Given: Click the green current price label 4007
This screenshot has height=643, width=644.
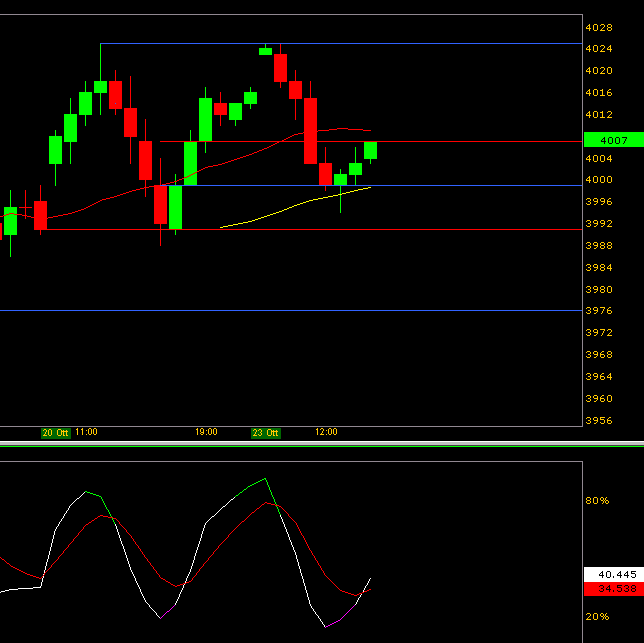Looking at the screenshot, I should (x=614, y=140).
